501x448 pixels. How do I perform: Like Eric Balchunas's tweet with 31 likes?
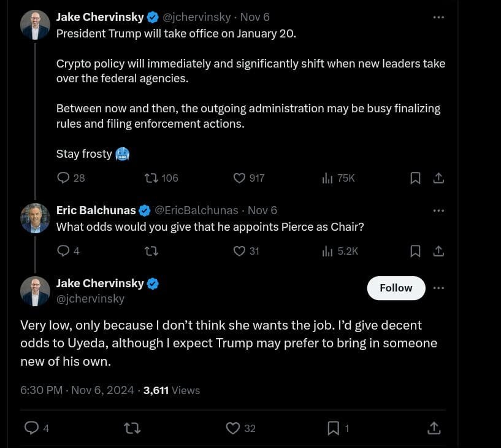[240, 250]
